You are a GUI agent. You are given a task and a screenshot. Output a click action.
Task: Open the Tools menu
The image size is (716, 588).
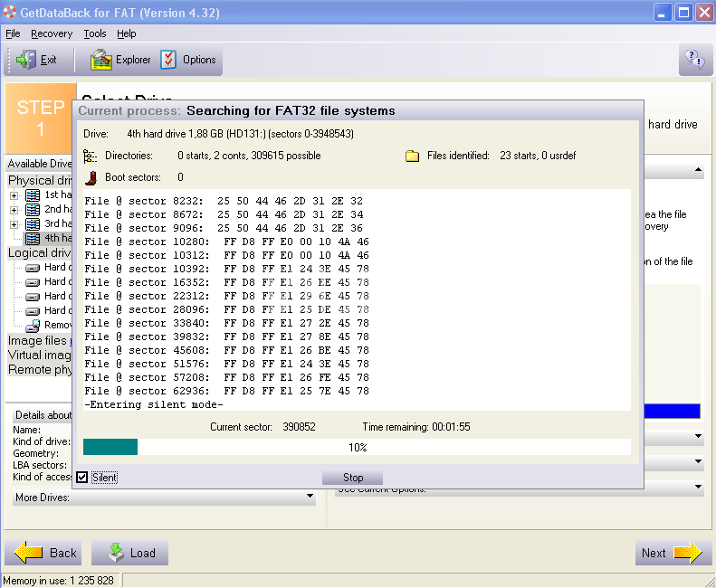pyautogui.click(x=95, y=33)
